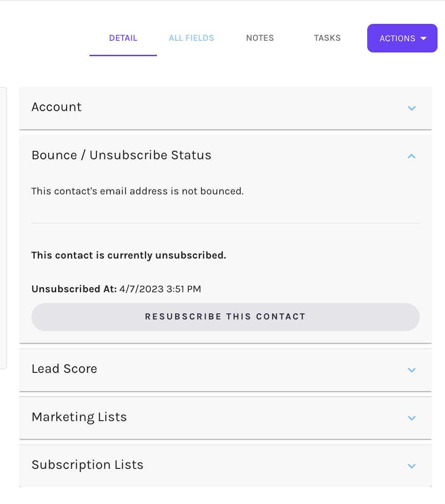Click the Account section chevron icon
Image resolution: width=445 pixels, height=504 pixels.
tap(412, 108)
